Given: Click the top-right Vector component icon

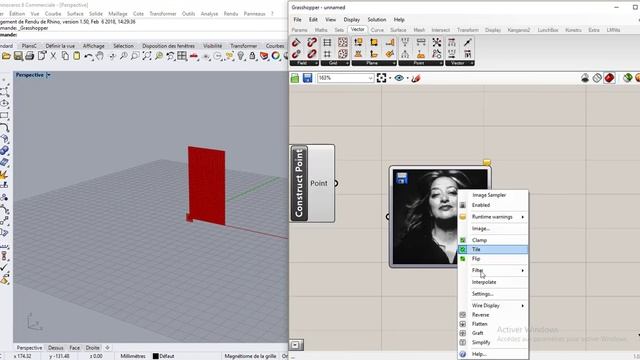Looking at the screenshot, I should pos(467,42).
